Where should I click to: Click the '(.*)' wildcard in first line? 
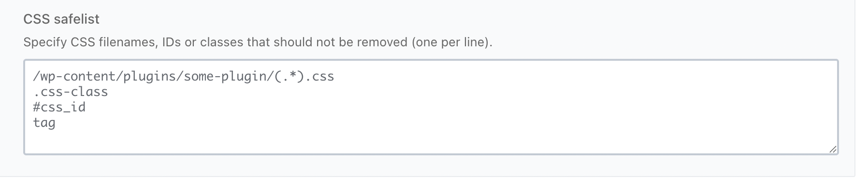coord(289,77)
